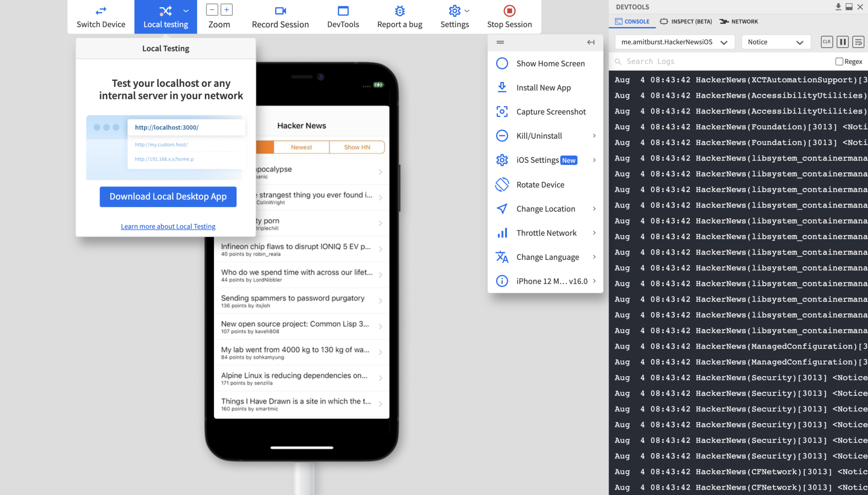Zoom in with plus button
Screen dimensions: 868x495
[226, 10]
